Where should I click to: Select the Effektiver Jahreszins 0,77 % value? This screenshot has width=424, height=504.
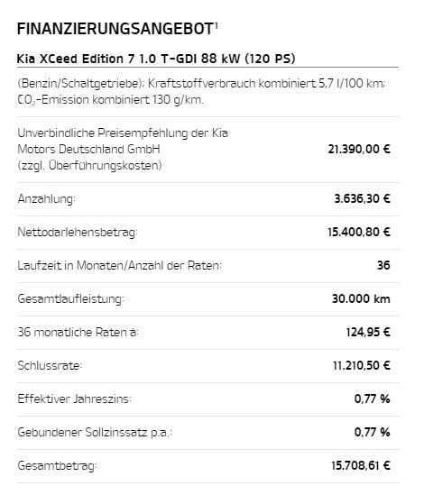(x=373, y=399)
